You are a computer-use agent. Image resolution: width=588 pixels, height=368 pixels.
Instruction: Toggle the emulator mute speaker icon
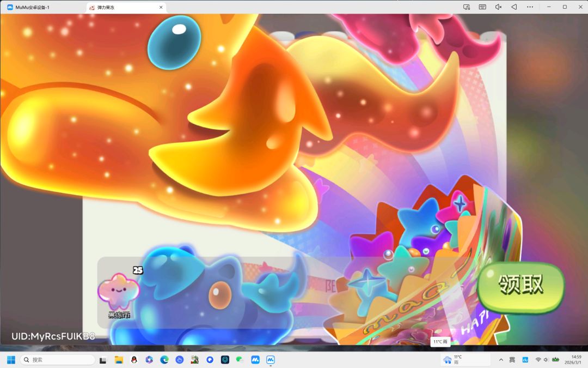pos(498,7)
